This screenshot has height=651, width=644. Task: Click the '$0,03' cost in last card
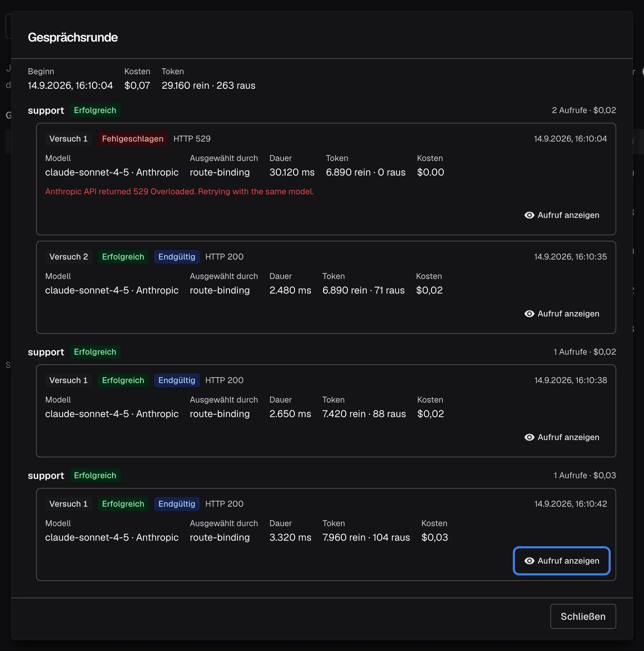[x=434, y=537]
